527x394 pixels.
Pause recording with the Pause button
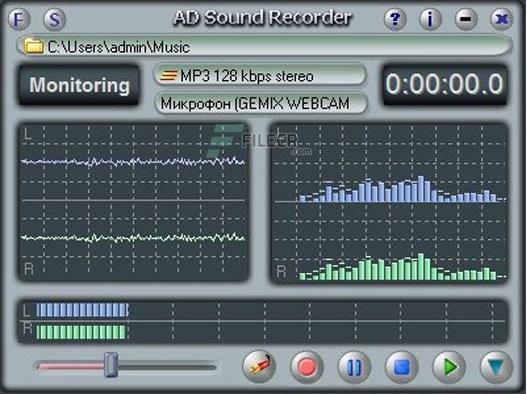click(354, 367)
